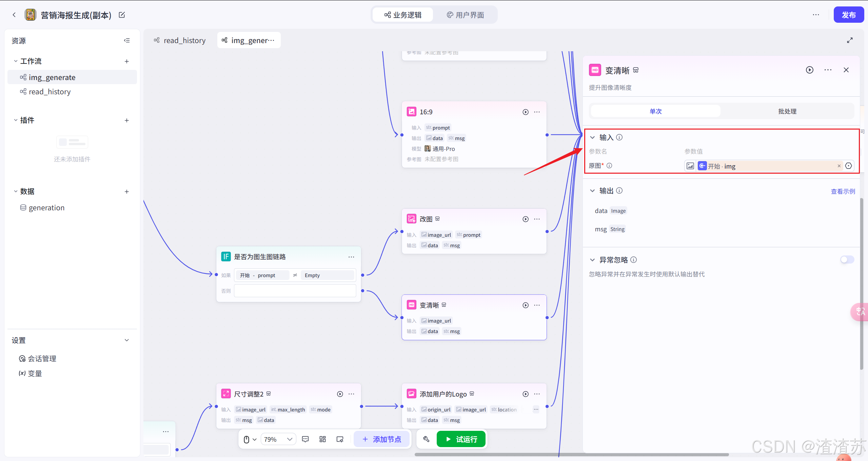Add a new workflow with plus icon
Screen dimensions: 868x461
tap(127, 61)
